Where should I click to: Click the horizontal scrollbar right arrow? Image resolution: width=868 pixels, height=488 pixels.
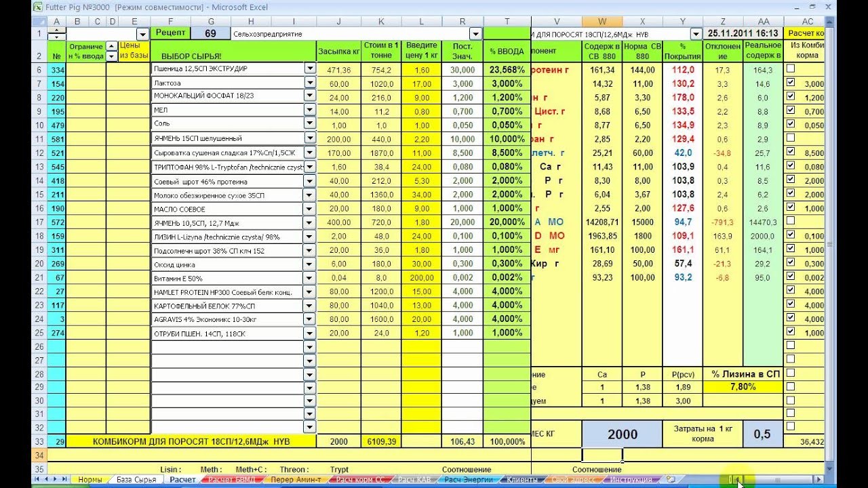pyautogui.click(x=819, y=480)
